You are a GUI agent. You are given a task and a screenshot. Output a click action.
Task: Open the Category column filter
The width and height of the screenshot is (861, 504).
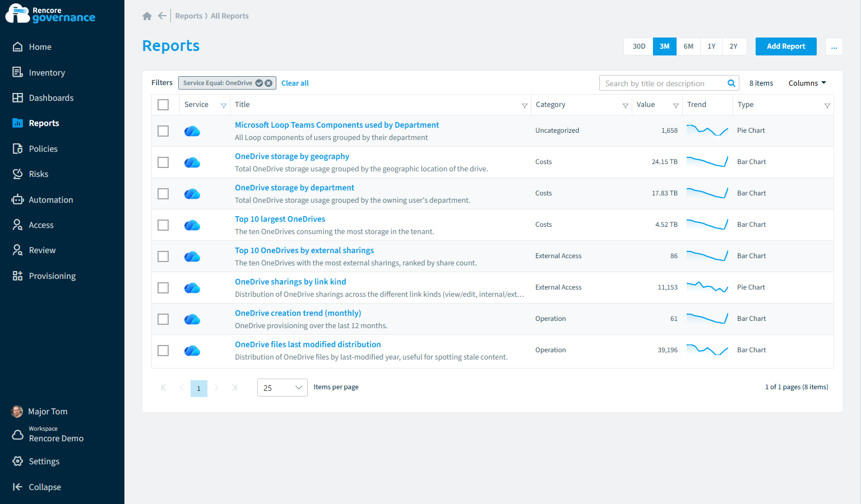coord(626,105)
